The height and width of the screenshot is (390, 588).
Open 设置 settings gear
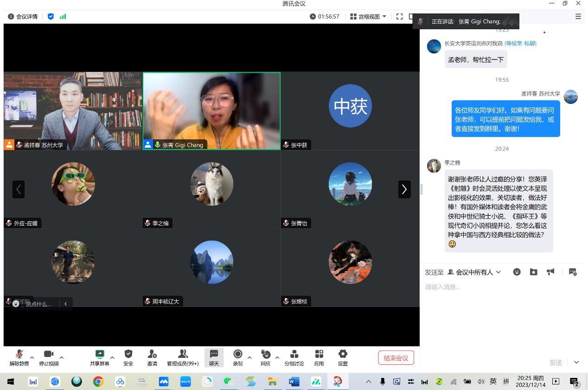click(x=343, y=355)
